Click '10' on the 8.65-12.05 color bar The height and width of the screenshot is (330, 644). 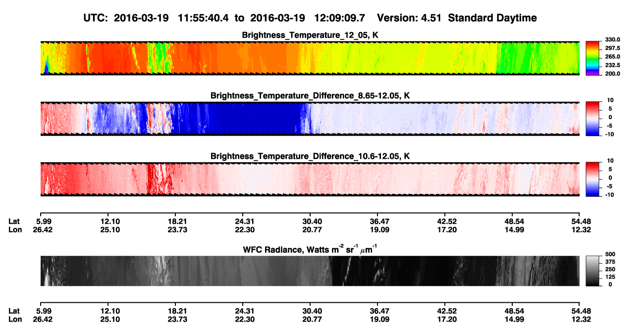[x=611, y=100]
